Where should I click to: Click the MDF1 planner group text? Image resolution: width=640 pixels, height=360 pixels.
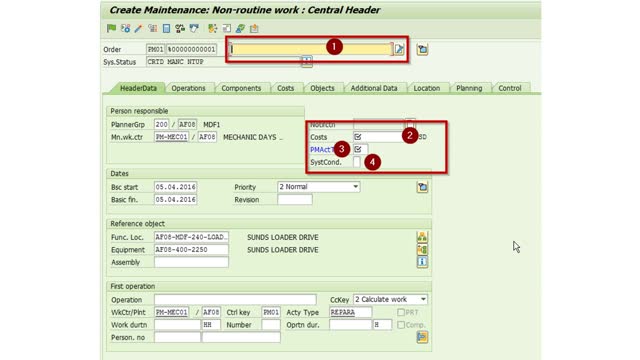(211, 124)
